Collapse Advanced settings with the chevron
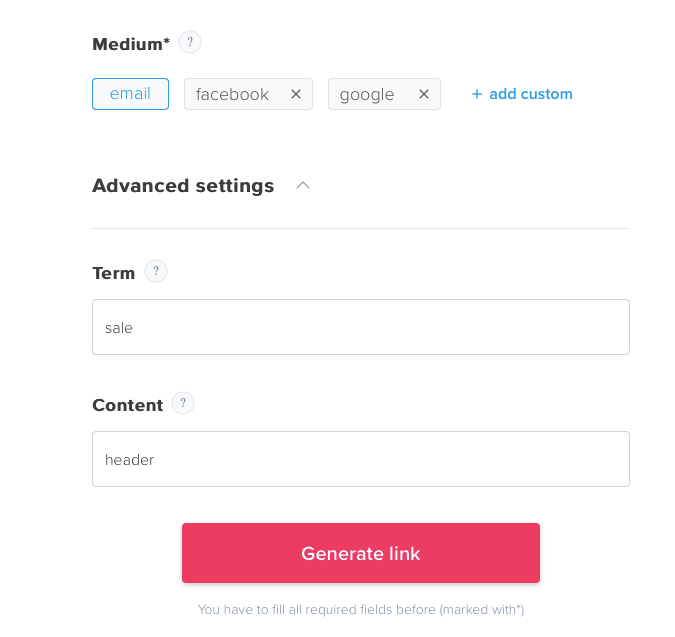The height and width of the screenshot is (637, 675). click(x=303, y=186)
